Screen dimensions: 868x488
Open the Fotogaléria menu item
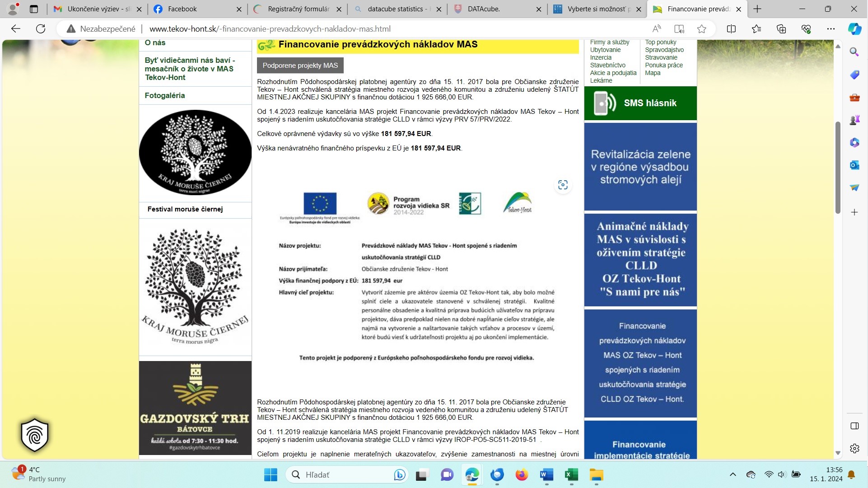[x=165, y=95]
